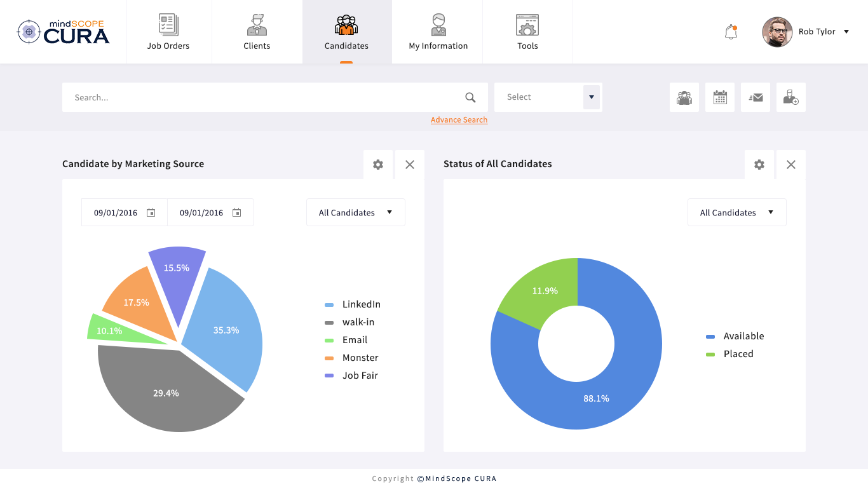Click the candidates group icon button
The image size is (868, 488).
684,97
